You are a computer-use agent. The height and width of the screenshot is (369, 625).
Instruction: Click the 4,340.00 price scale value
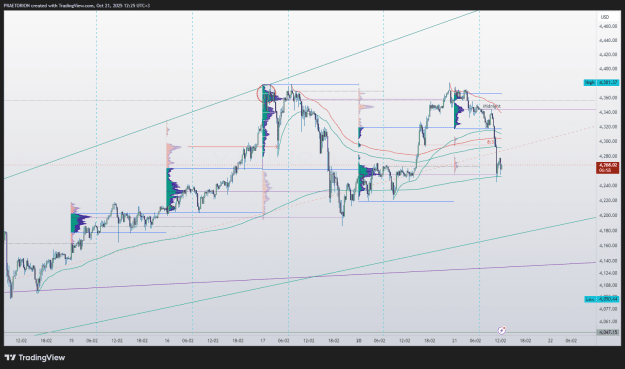coord(608,112)
